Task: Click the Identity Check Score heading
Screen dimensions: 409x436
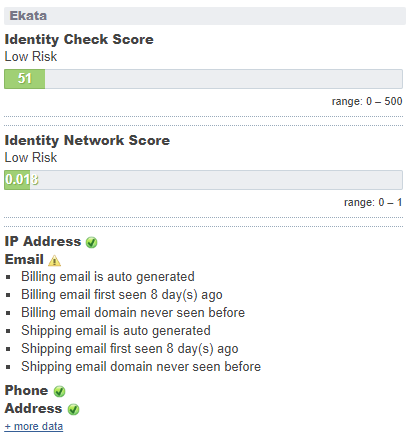Action: 79,39
